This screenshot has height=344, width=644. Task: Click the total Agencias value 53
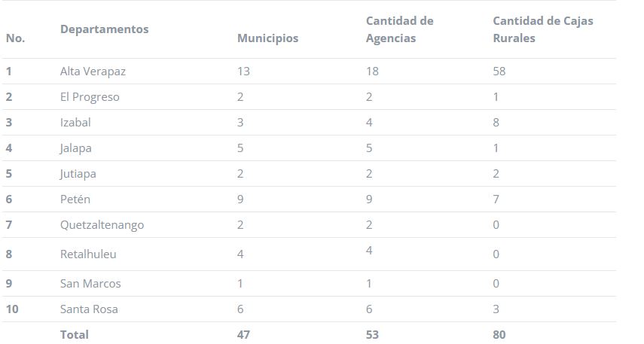[x=372, y=334]
